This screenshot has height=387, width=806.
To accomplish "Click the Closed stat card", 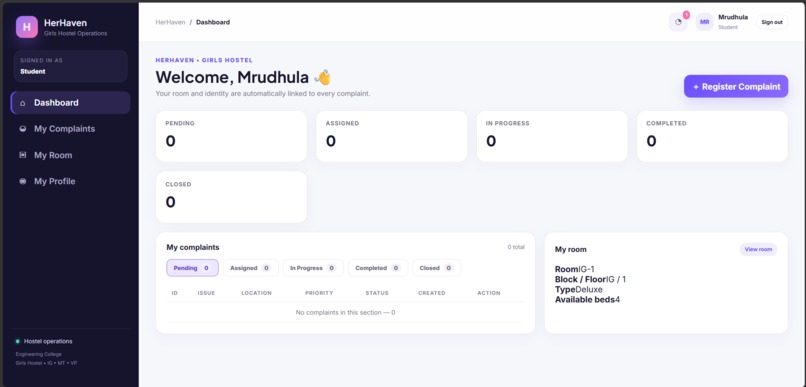I will (x=231, y=197).
